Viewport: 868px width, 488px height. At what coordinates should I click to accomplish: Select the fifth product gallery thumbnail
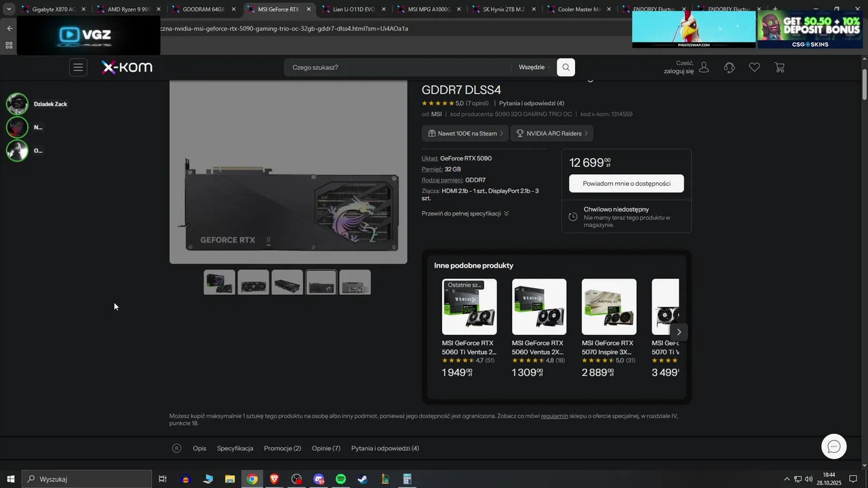355,282
